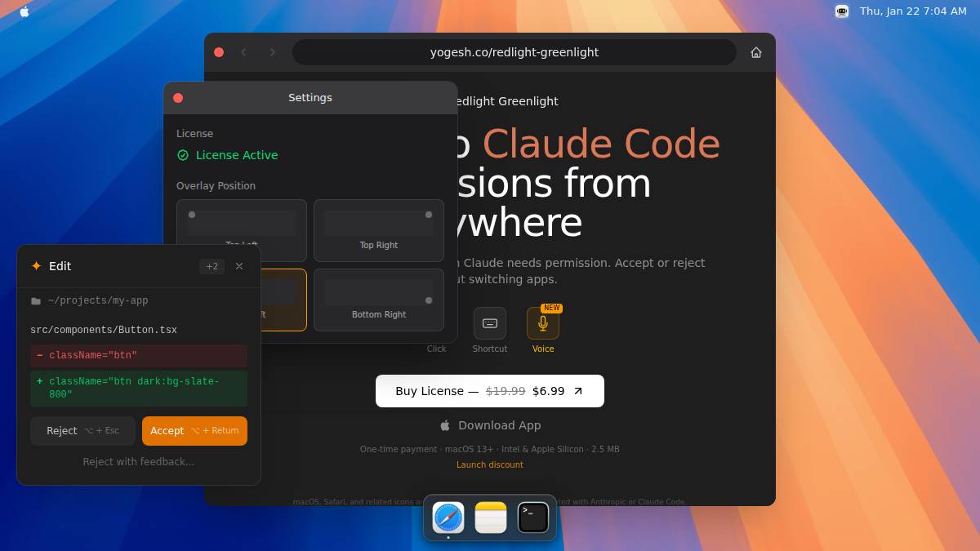The height and width of the screenshot is (551, 980).
Task: Select Top Right overlay position
Action: coord(379,230)
